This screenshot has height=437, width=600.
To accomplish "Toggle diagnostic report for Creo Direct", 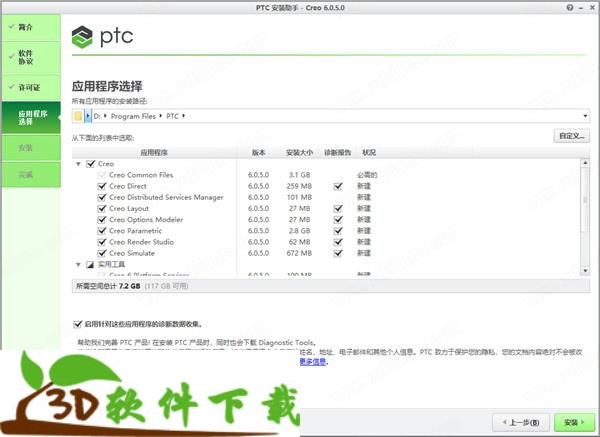I will pos(338,186).
